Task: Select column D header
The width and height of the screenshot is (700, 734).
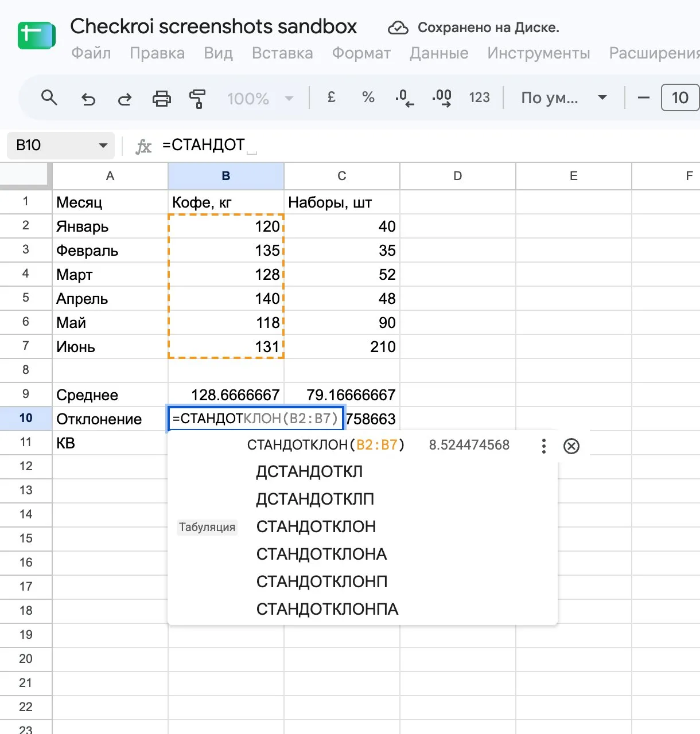Action: click(458, 176)
